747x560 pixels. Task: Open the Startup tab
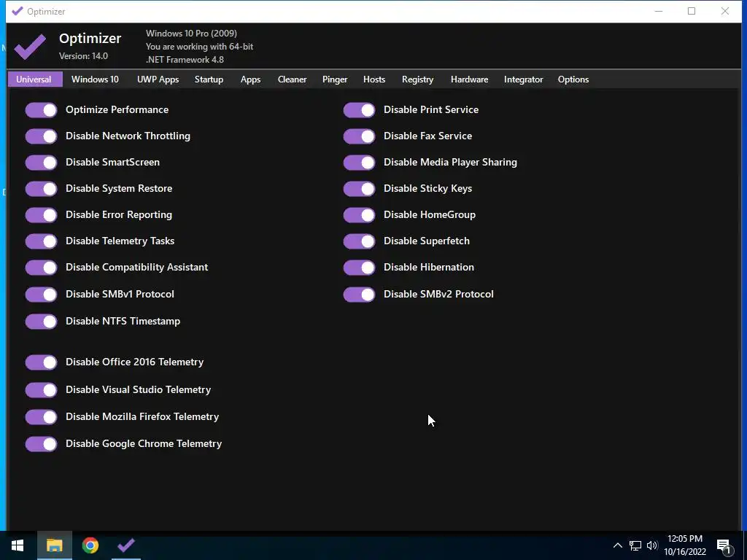(209, 79)
